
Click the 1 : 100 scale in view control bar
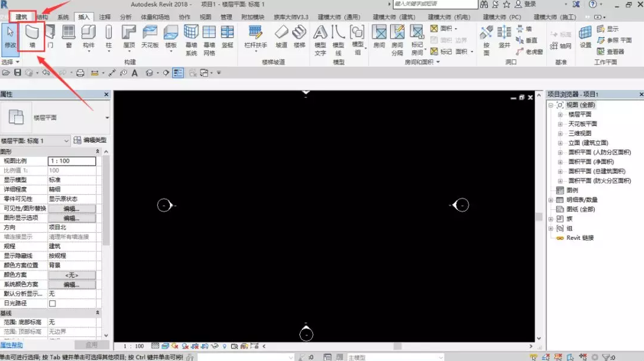pos(134,346)
